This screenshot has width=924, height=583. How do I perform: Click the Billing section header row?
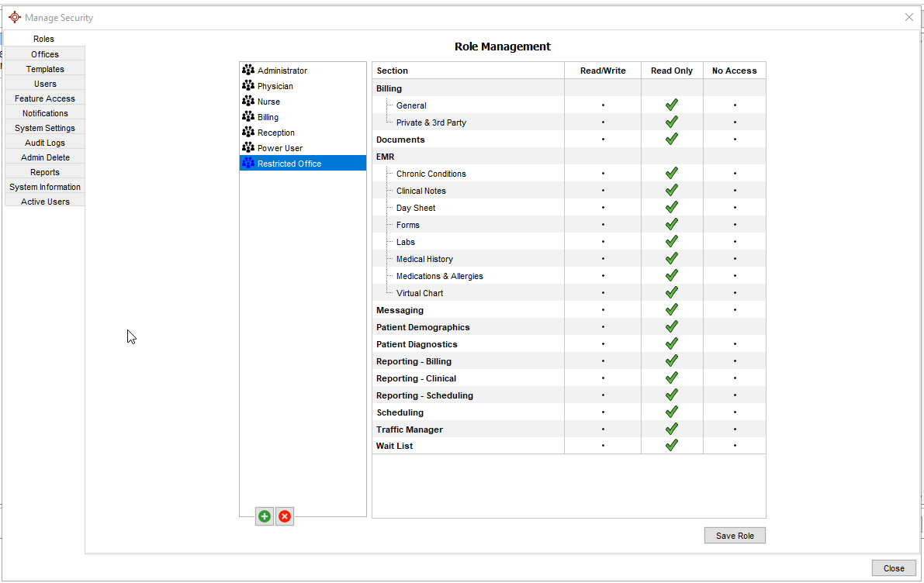click(389, 88)
